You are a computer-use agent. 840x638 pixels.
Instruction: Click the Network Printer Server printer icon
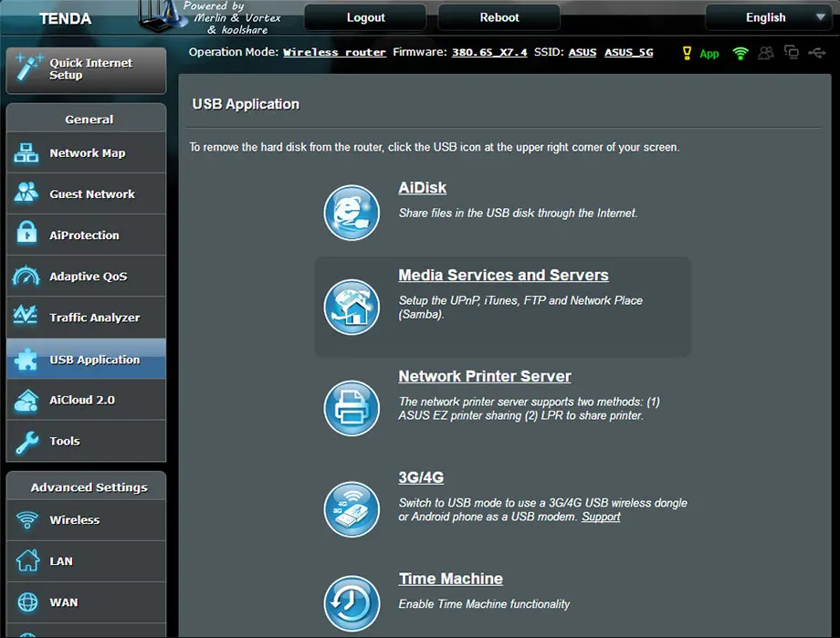[352, 408]
